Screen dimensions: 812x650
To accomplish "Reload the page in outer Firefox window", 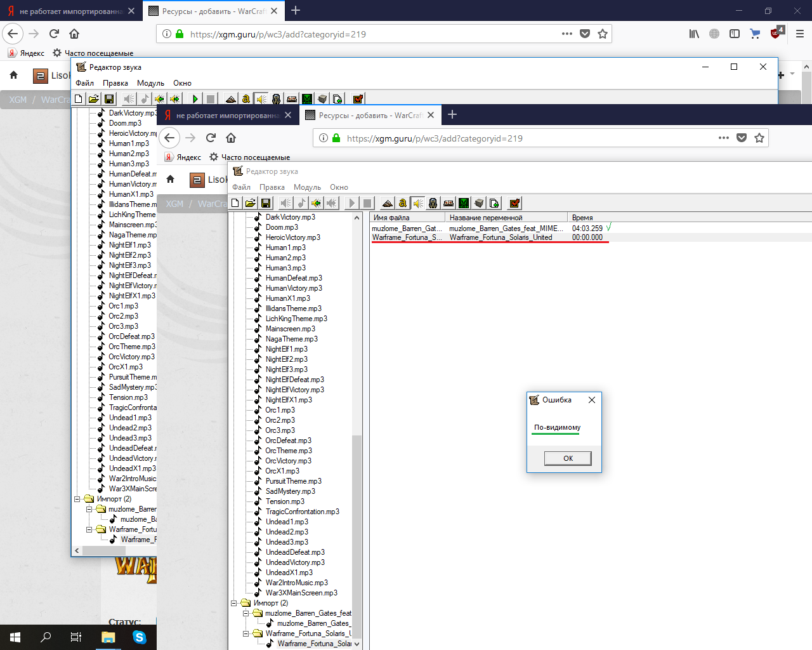I will tap(54, 34).
